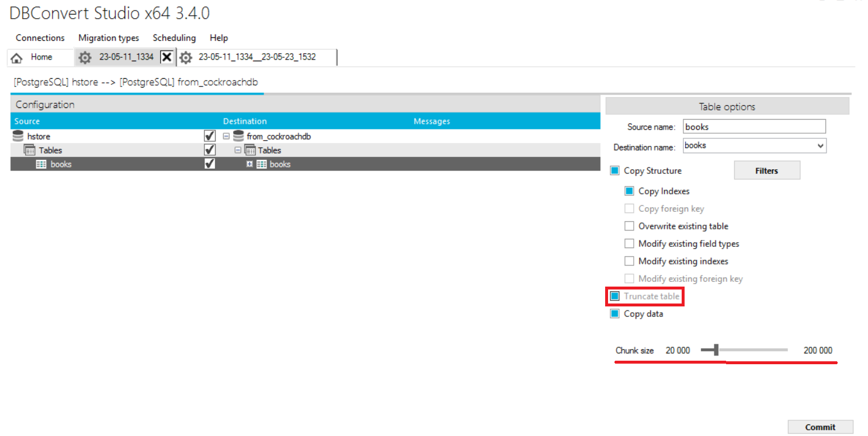This screenshot has height=436, width=868.
Task: Click the hstore database icon
Action: pos(18,136)
